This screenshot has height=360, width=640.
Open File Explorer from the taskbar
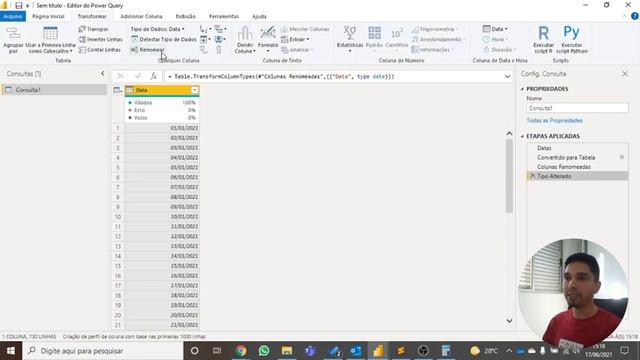(x=287, y=351)
